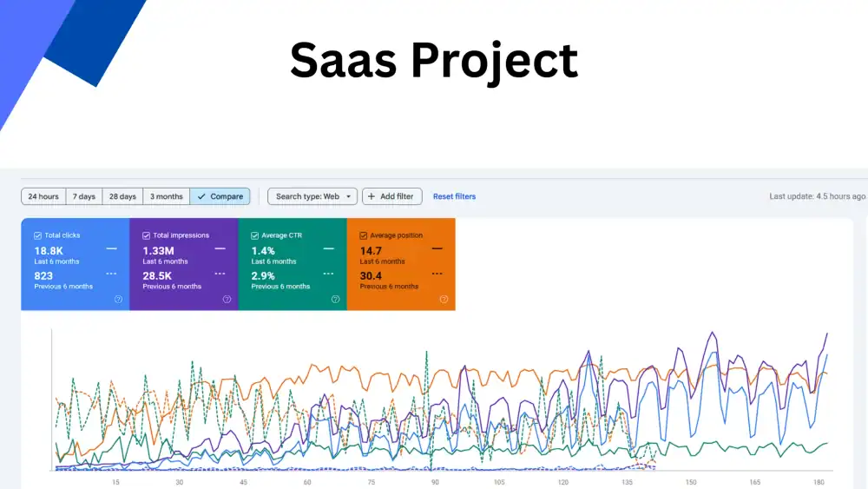Click the help icon on Total clicks card
This screenshot has width=868, height=489.
[x=118, y=300]
